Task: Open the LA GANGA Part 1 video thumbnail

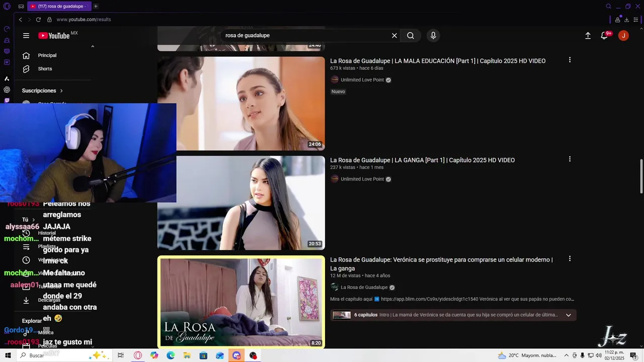Action: tap(241, 203)
